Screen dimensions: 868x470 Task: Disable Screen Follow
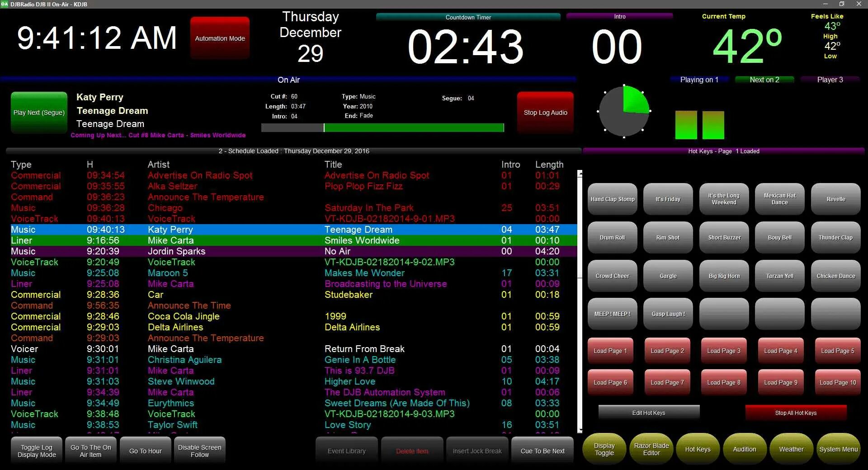tap(200, 450)
